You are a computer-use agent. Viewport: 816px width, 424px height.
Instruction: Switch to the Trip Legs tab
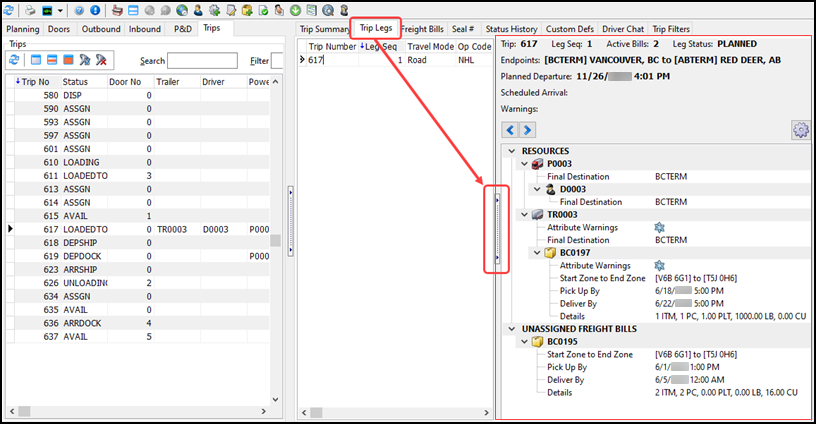pos(377,29)
